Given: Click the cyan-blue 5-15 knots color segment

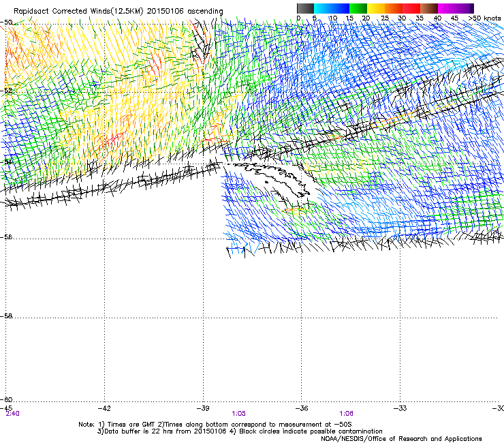Looking at the screenshot, I should 332,8.
